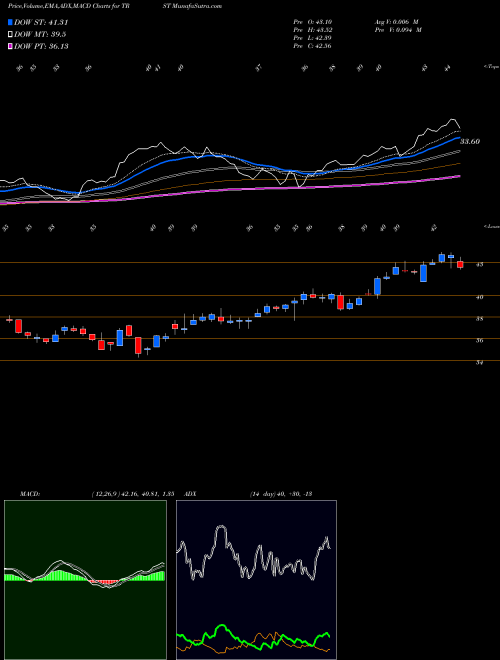This screenshot has width=500, height=660.
Task: Select the 'DOW ST: 41.31' legend label
Action: [x=41, y=22]
